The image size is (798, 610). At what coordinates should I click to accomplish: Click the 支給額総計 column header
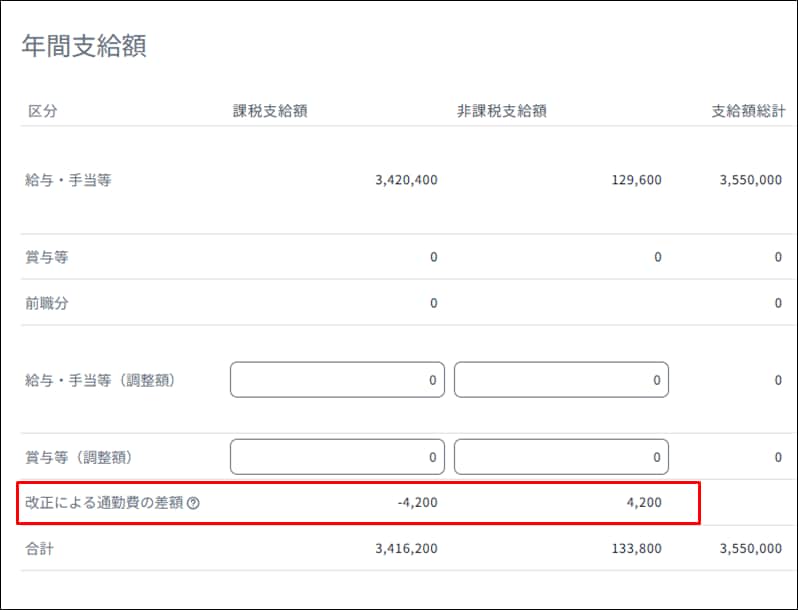[748, 111]
